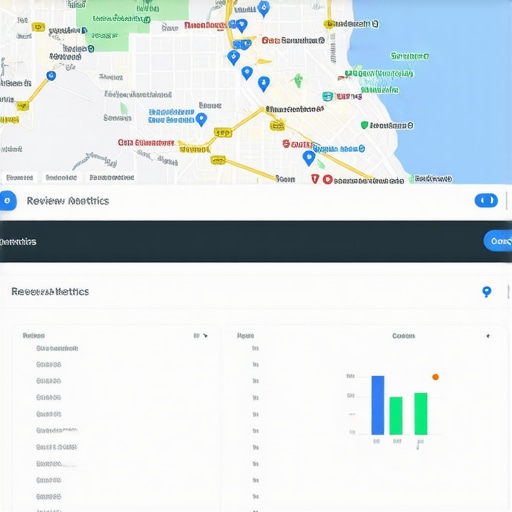Select the taller green bar in the chart
This screenshot has height=512, width=512.
[421, 414]
